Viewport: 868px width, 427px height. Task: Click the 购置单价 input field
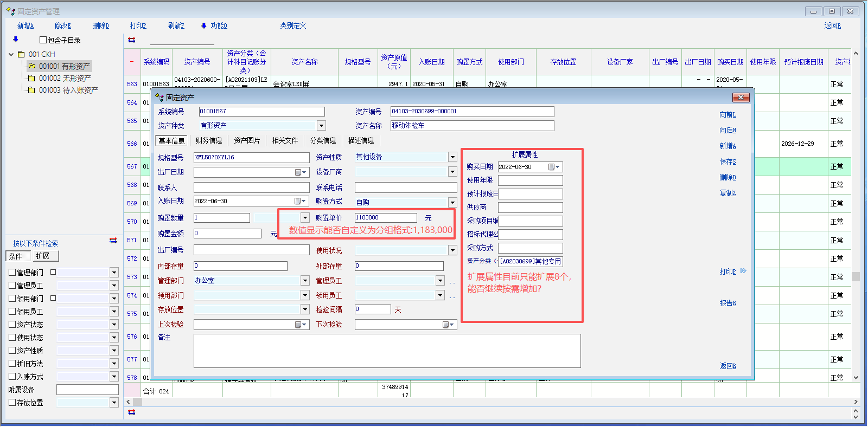[x=386, y=218]
